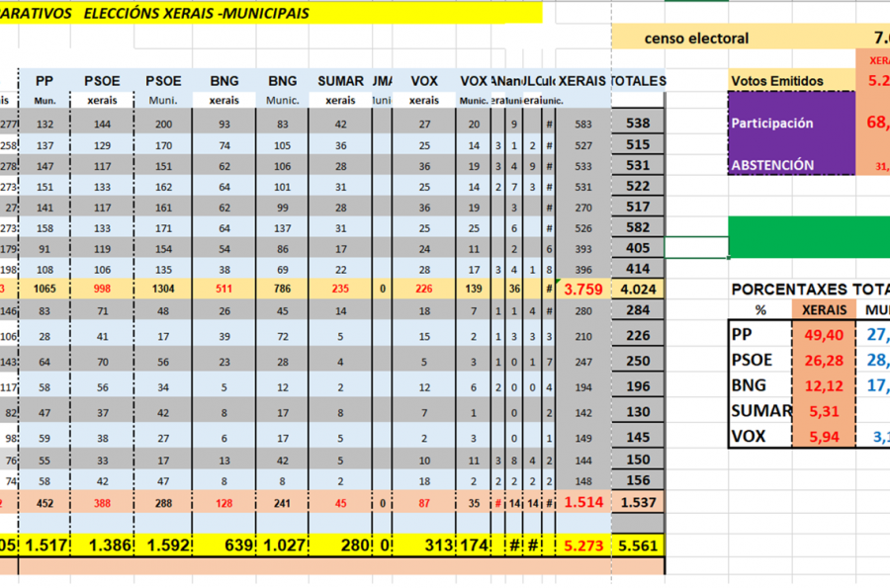Click the PSOE percentage cell 26,28
The image size is (890, 588).
tap(824, 360)
